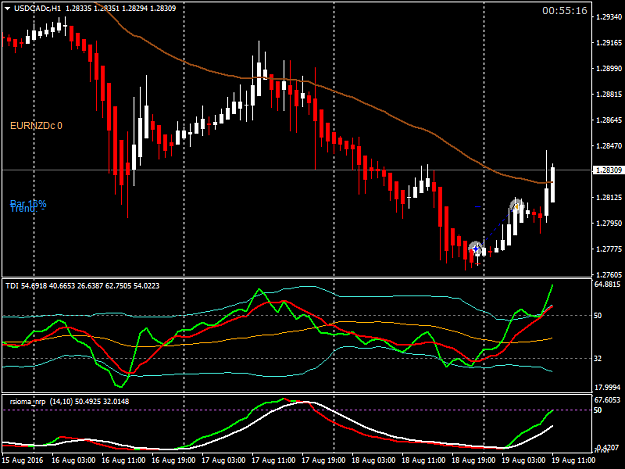Click the time axis label 17 Aug 19:00
The height and width of the screenshot is (469, 625).
coord(323,460)
